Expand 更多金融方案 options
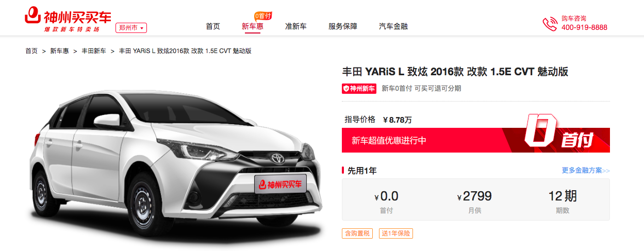 click(586, 171)
